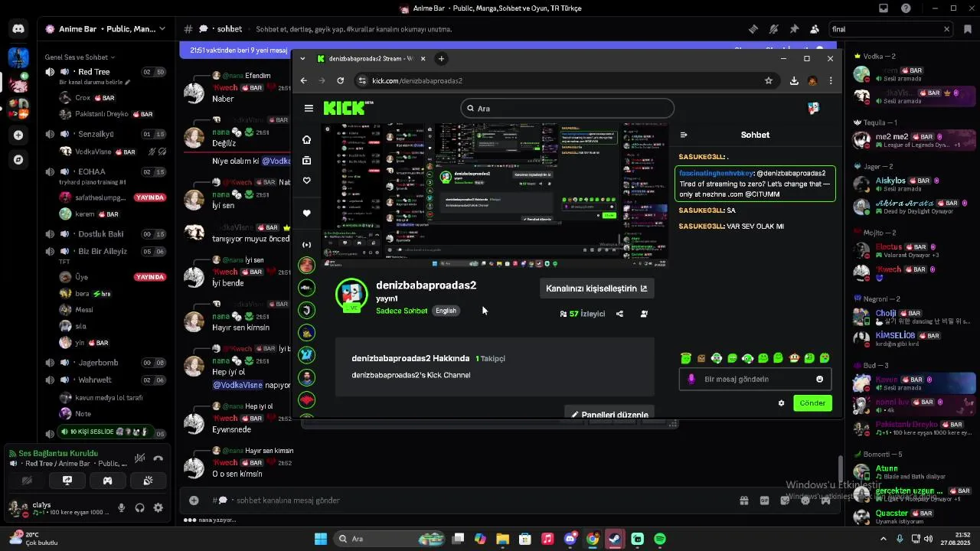Join Dostluk Baki voice channel
980x551 pixels.
[x=106, y=234]
